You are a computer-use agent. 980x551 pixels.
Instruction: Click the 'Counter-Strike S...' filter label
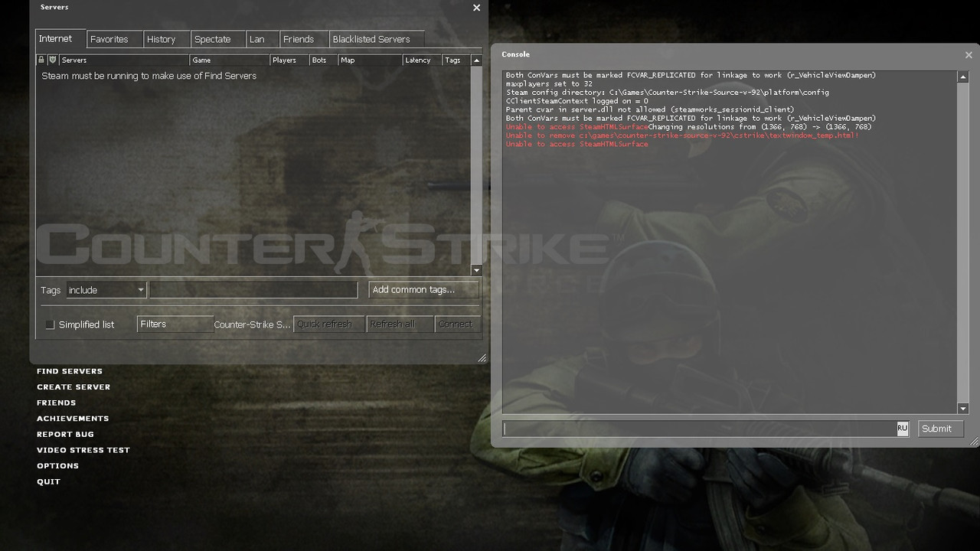pos(253,324)
